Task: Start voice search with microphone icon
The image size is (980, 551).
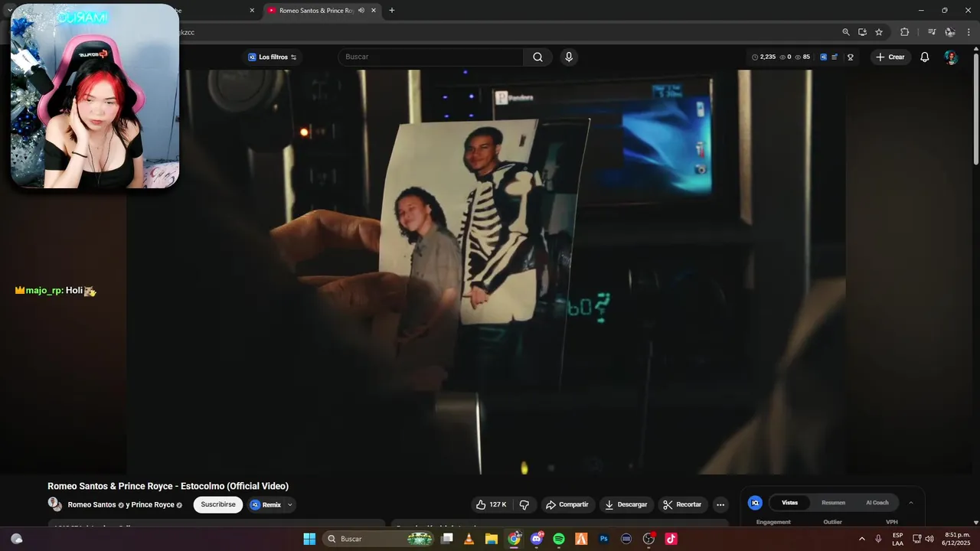Action: (568, 57)
